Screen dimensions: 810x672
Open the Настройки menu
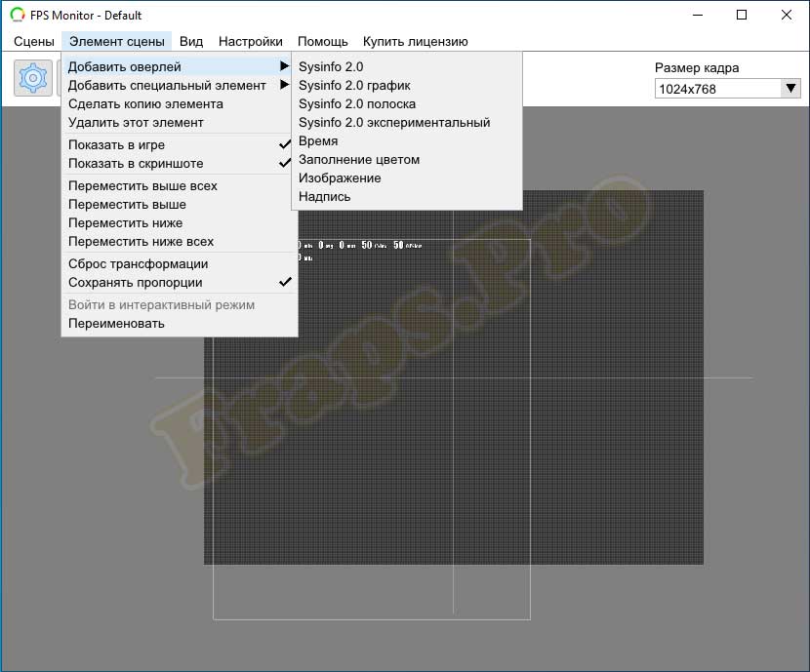pos(251,41)
